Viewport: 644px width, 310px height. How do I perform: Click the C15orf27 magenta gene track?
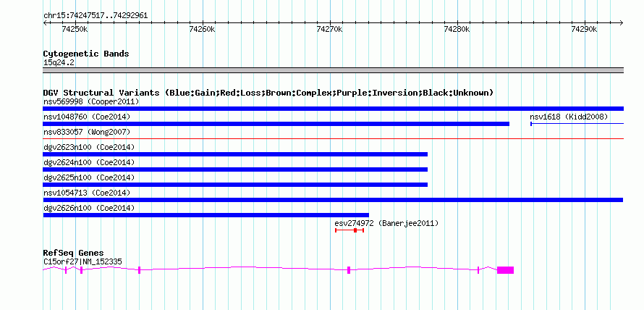coord(279,269)
